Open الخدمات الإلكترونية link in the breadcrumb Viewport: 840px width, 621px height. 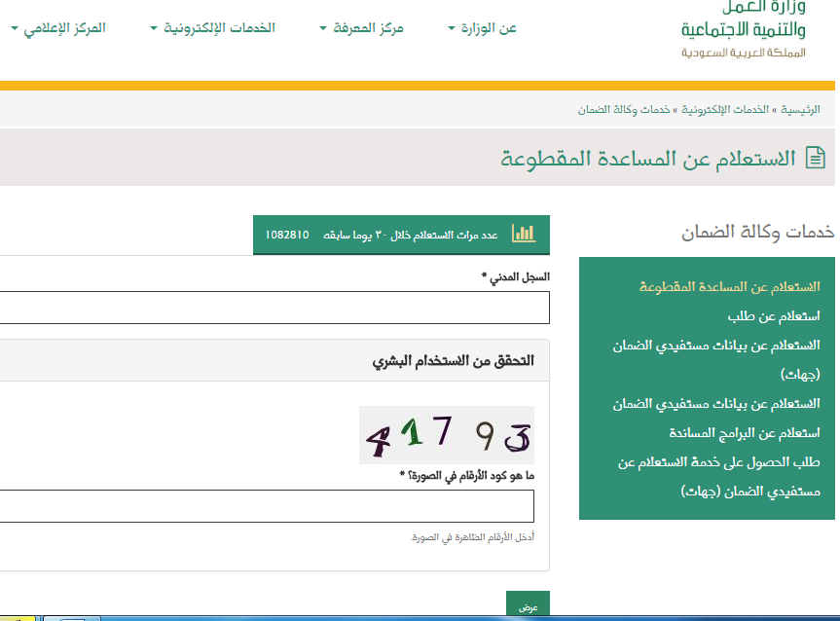tap(725, 110)
